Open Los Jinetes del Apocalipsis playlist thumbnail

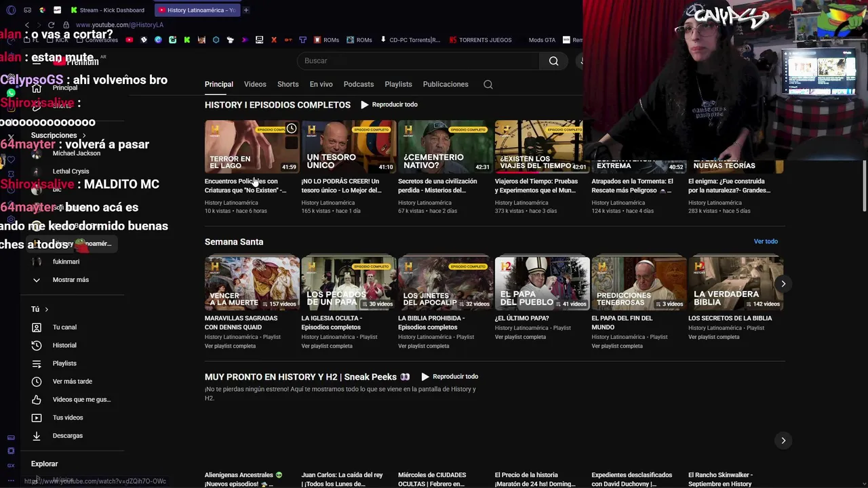(x=446, y=283)
